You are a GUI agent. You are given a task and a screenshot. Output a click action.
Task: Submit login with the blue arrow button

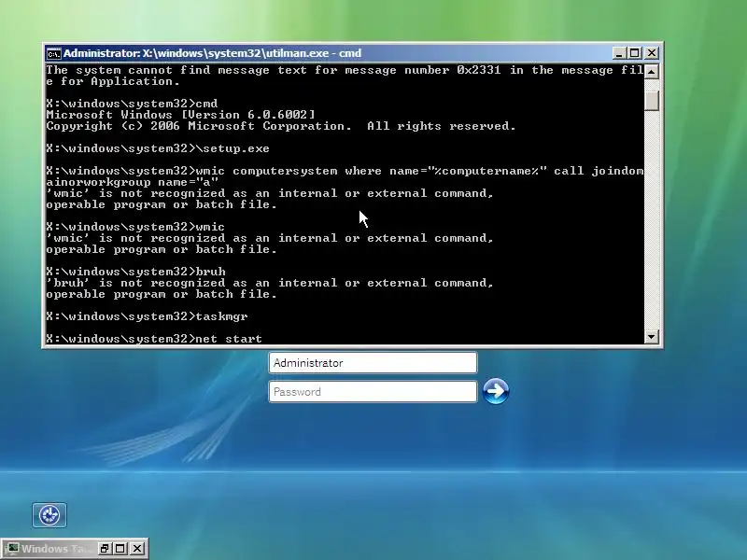click(x=496, y=391)
